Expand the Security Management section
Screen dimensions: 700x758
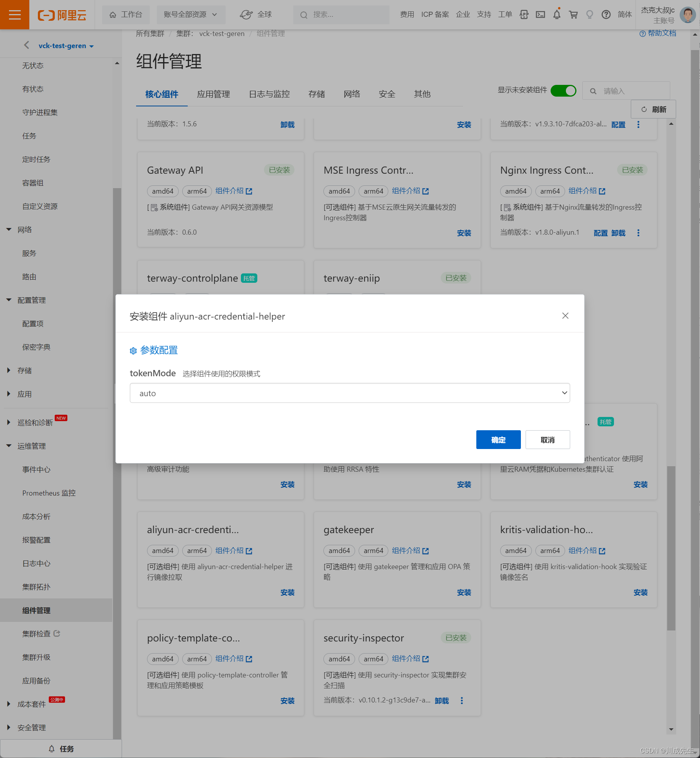point(9,727)
